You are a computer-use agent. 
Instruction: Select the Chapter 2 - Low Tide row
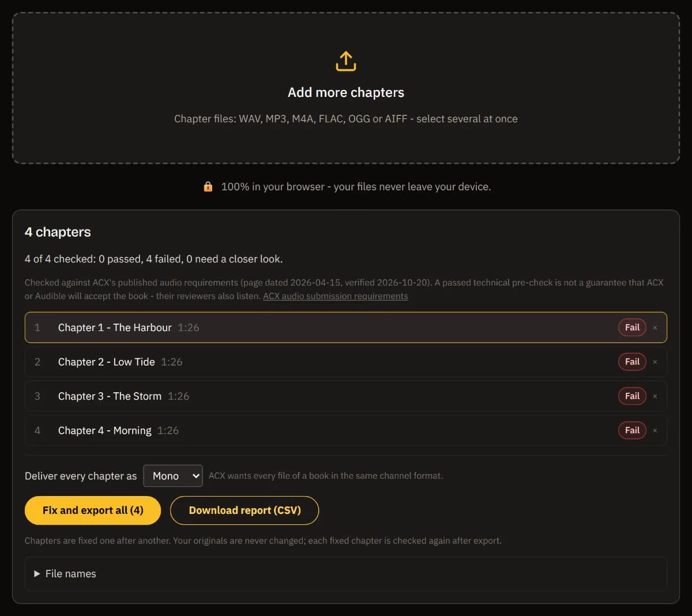click(346, 362)
